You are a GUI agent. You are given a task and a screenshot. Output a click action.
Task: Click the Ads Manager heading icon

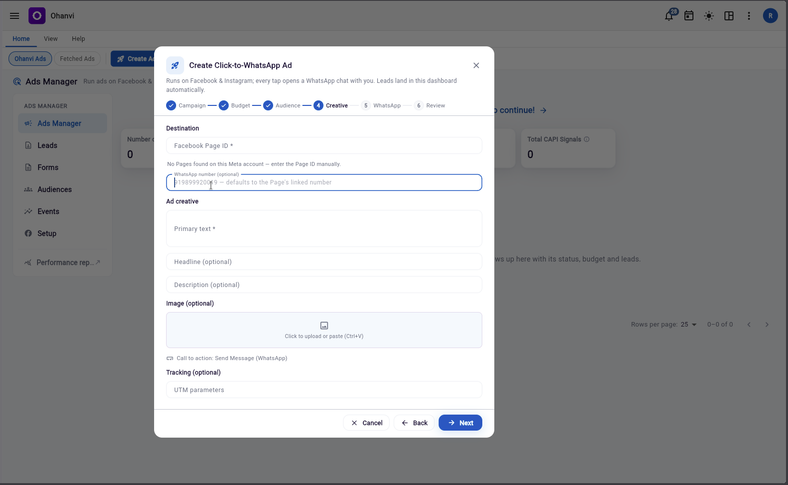17,82
